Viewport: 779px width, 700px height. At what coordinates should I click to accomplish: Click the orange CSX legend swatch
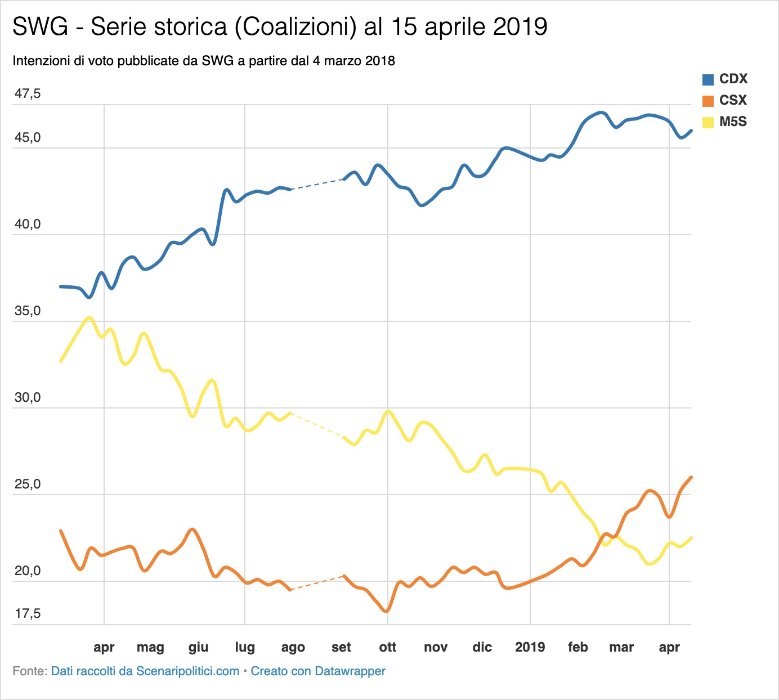click(x=708, y=101)
